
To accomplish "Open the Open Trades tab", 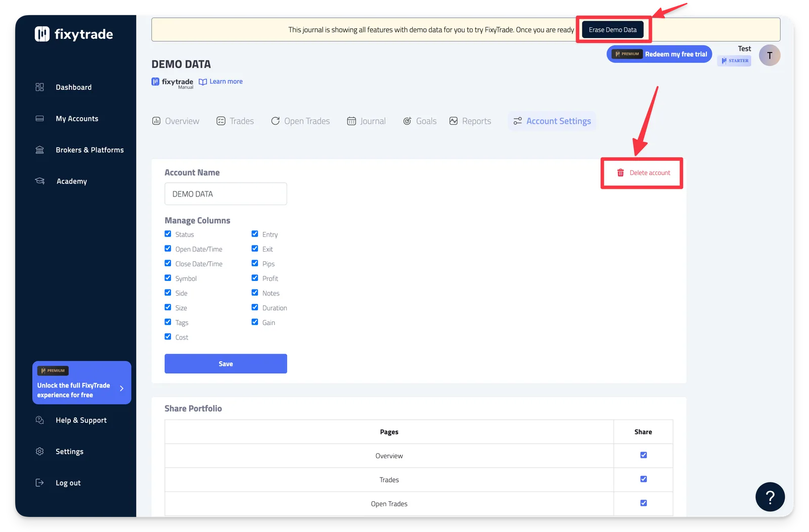I will pyautogui.click(x=300, y=121).
